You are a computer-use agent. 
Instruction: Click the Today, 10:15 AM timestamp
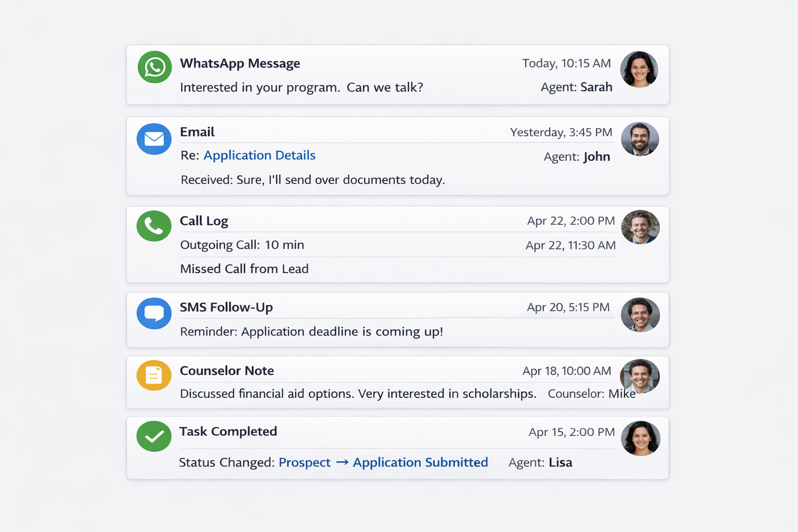[566, 63]
